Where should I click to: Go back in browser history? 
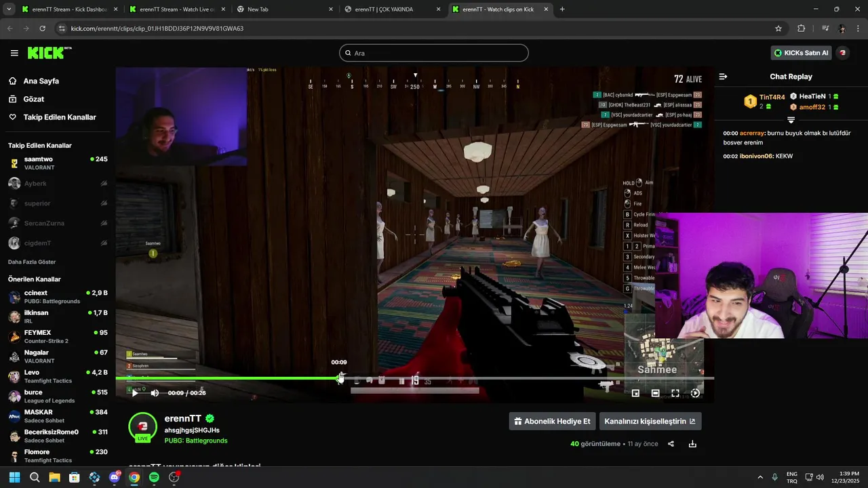click(x=9, y=28)
